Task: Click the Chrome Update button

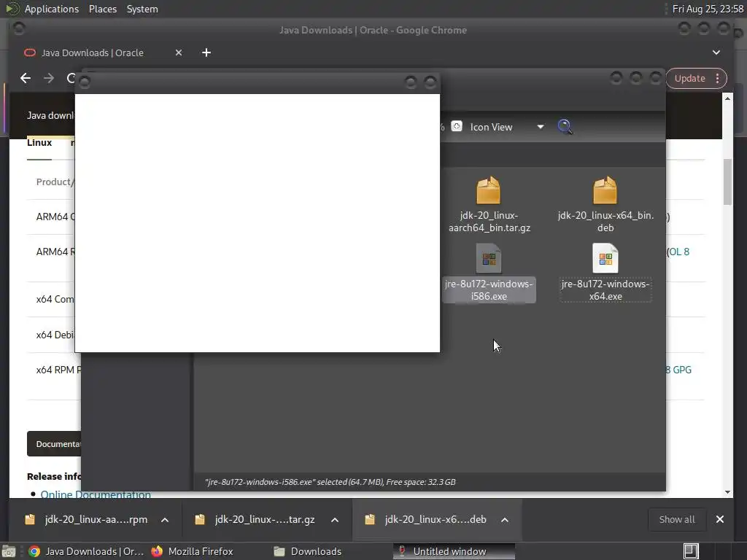Action: coord(690,79)
